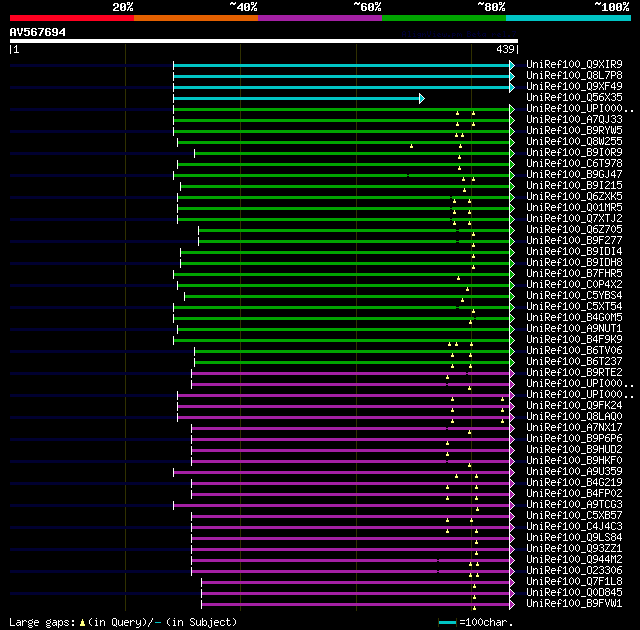
Task: Click the UniRef100_A9NUT1 hit name
Action: point(574,328)
